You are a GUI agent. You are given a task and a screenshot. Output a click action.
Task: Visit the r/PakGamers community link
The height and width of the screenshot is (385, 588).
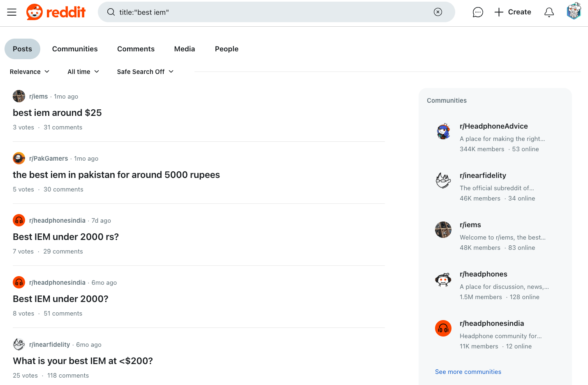click(49, 158)
